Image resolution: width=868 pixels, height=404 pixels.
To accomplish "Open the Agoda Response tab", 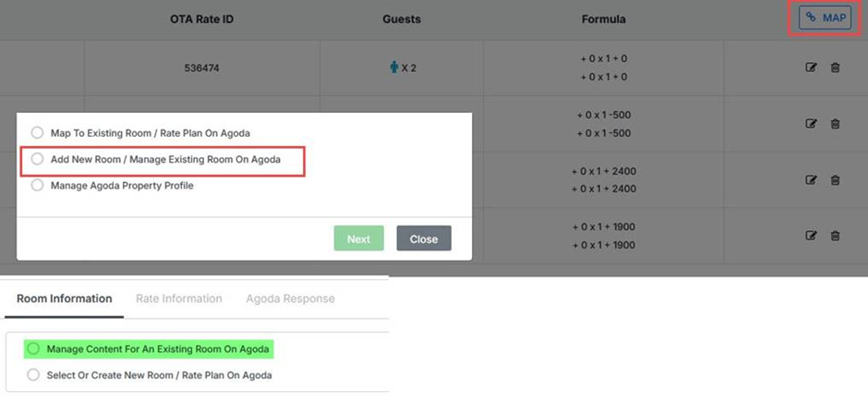I will point(290,299).
